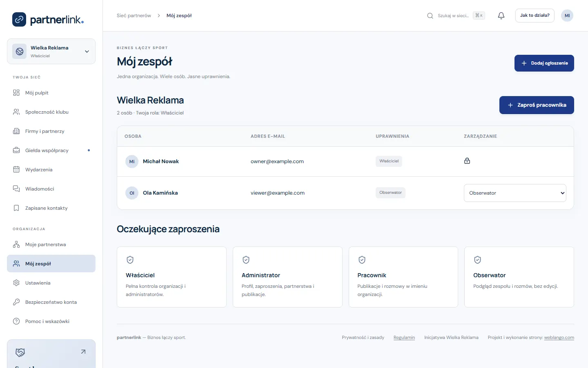This screenshot has width=588, height=368.
Task: Click viewer@example.com email cell
Action: pyautogui.click(x=278, y=193)
